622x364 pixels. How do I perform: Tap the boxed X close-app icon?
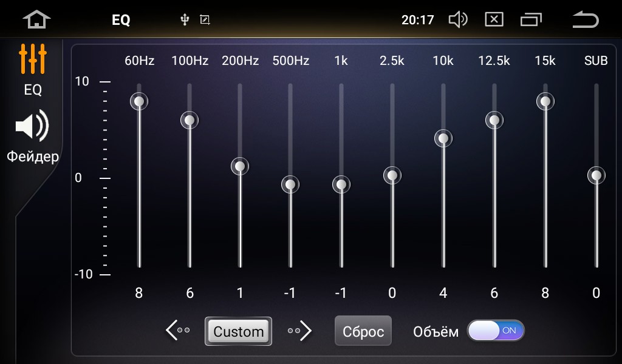pyautogui.click(x=494, y=19)
